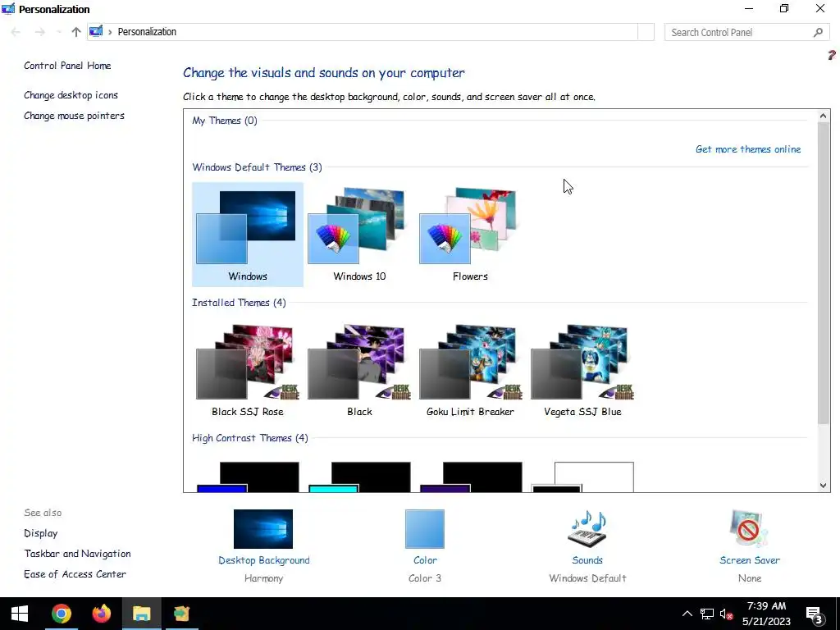
Task: Apply the Flowers theme
Action: (470, 235)
